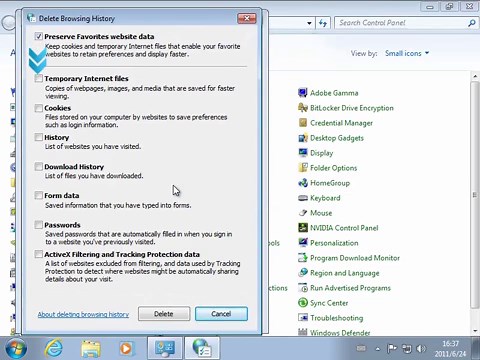Open the Windows Start menu
480x360 pixels.
[x=16, y=348]
